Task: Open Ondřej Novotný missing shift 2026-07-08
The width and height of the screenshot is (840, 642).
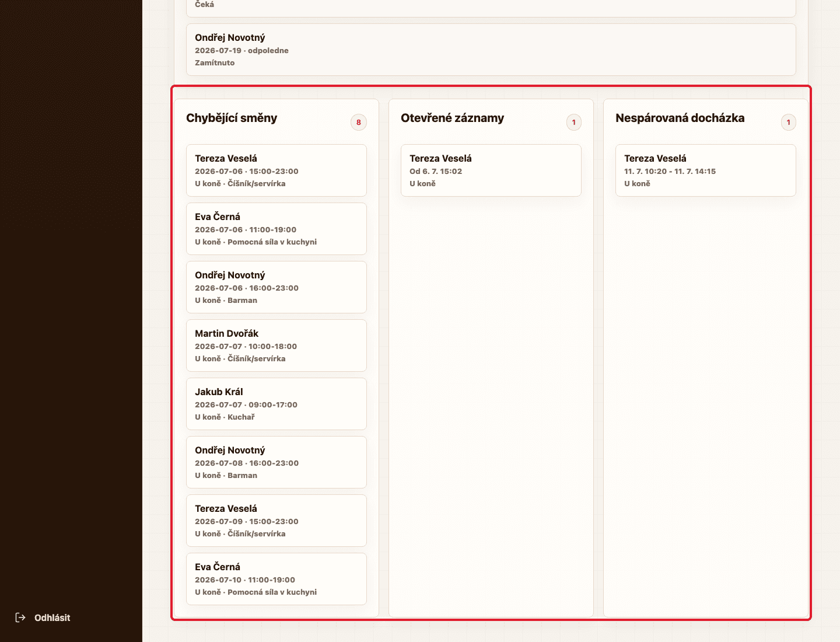Action: point(276,462)
